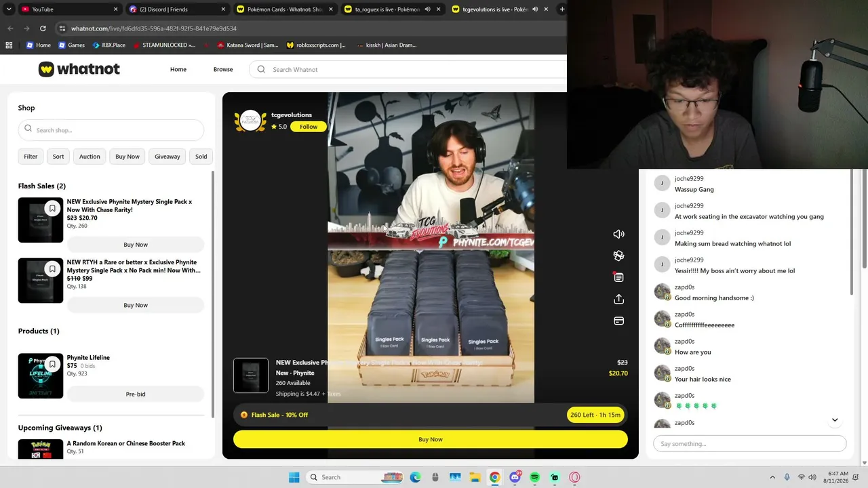Share the stream using the upload arrow icon
The image size is (868, 488).
(x=618, y=299)
